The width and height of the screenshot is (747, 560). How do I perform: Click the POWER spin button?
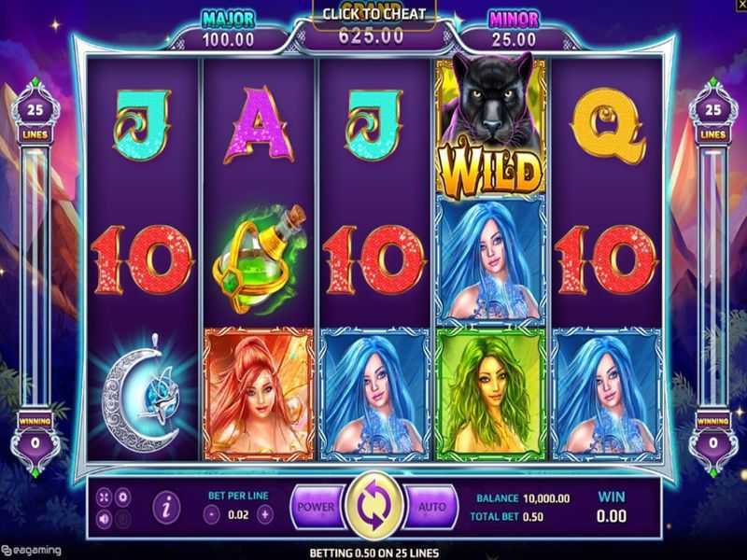coord(317,507)
